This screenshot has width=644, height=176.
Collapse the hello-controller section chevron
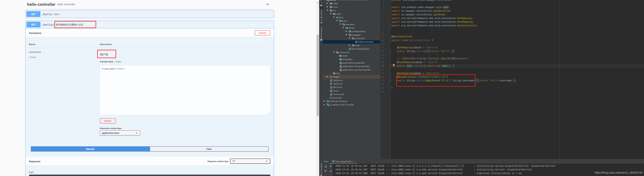(x=268, y=4)
